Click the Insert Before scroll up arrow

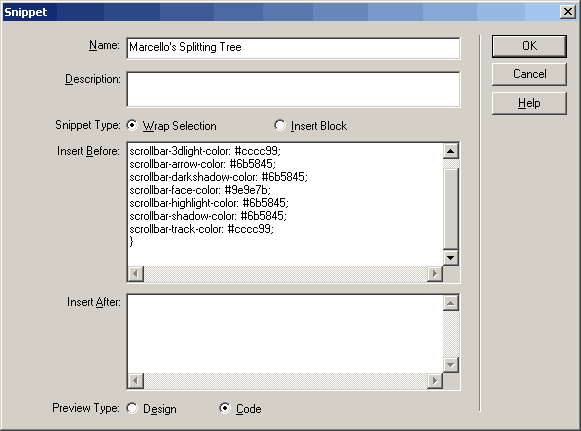[x=451, y=151]
